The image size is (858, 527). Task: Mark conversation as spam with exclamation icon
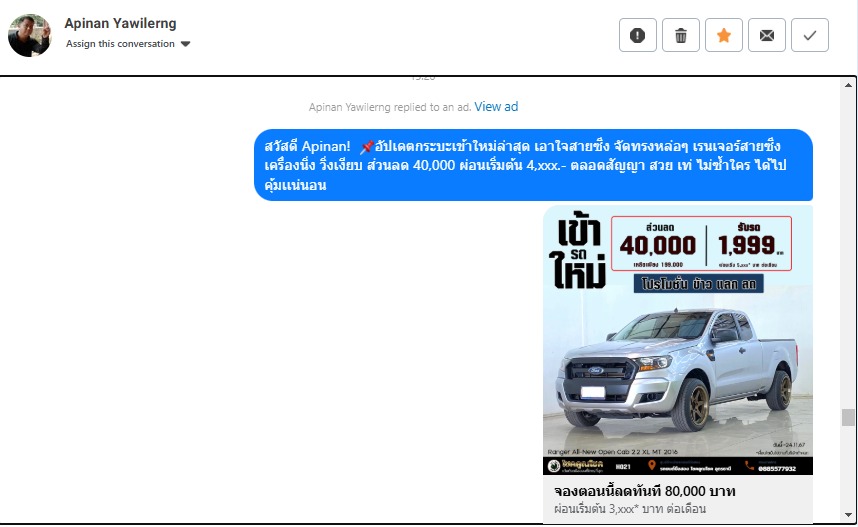coord(637,36)
